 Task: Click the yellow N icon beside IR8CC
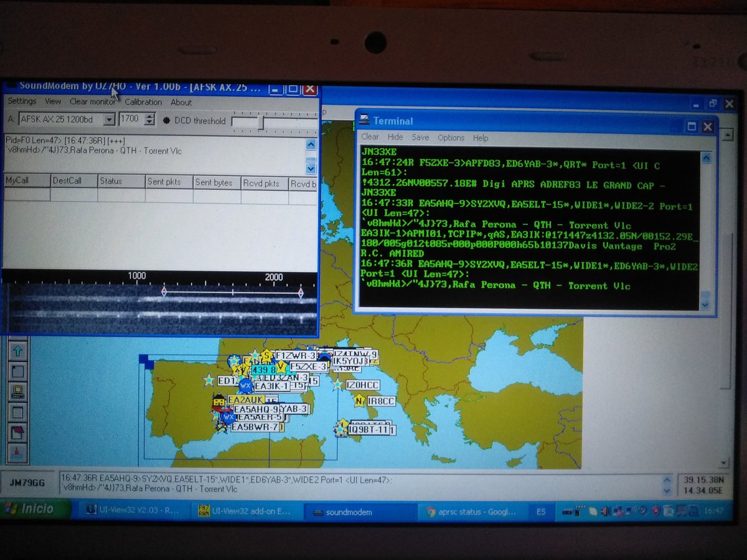pyautogui.click(x=359, y=401)
